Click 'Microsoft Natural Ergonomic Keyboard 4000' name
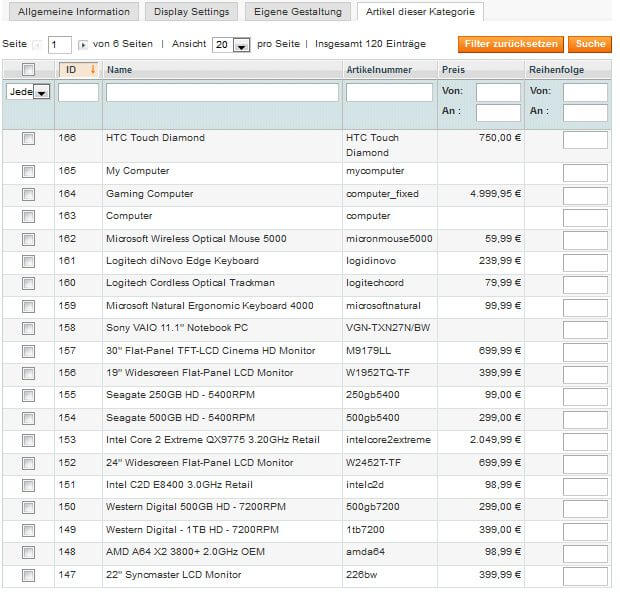620x593 pixels. (210, 306)
